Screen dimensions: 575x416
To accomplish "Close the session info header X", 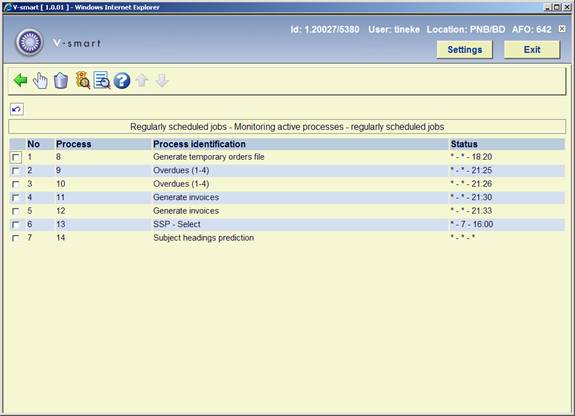I will point(562,29).
